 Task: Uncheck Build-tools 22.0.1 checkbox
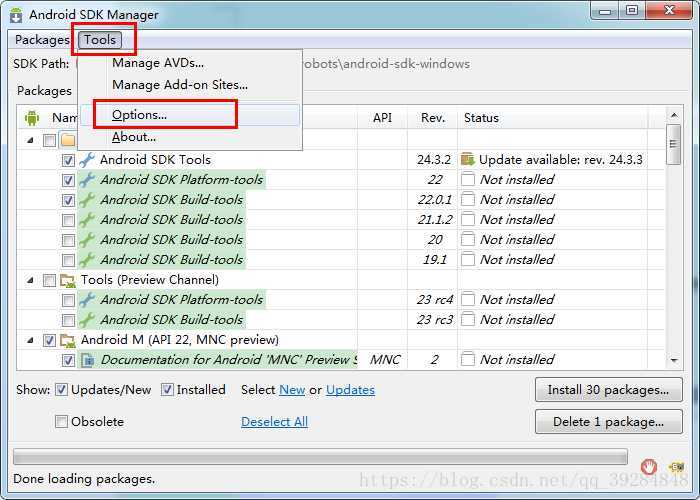point(68,200)
